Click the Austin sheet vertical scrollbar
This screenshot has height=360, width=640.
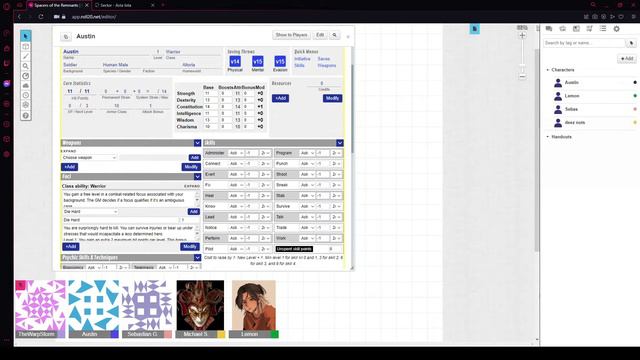tap(352, 108)
